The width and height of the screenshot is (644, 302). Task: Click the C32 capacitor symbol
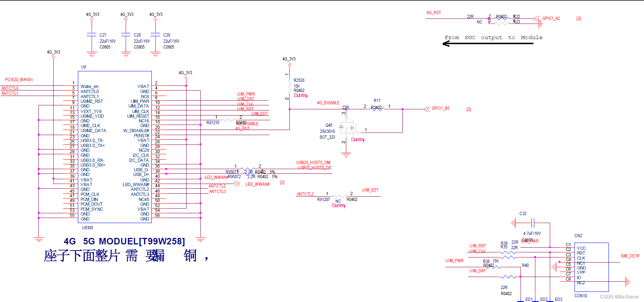pyautogui.click(x=533, y=223)
